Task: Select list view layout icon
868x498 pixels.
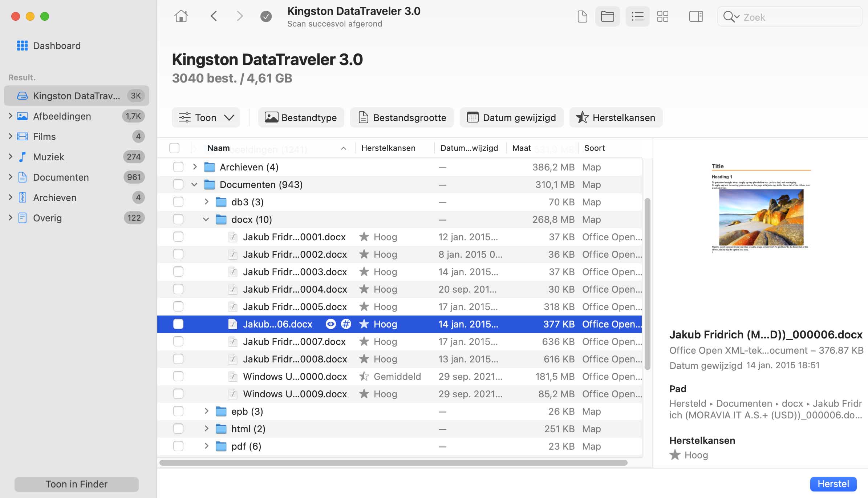Action: coord(637,16)
